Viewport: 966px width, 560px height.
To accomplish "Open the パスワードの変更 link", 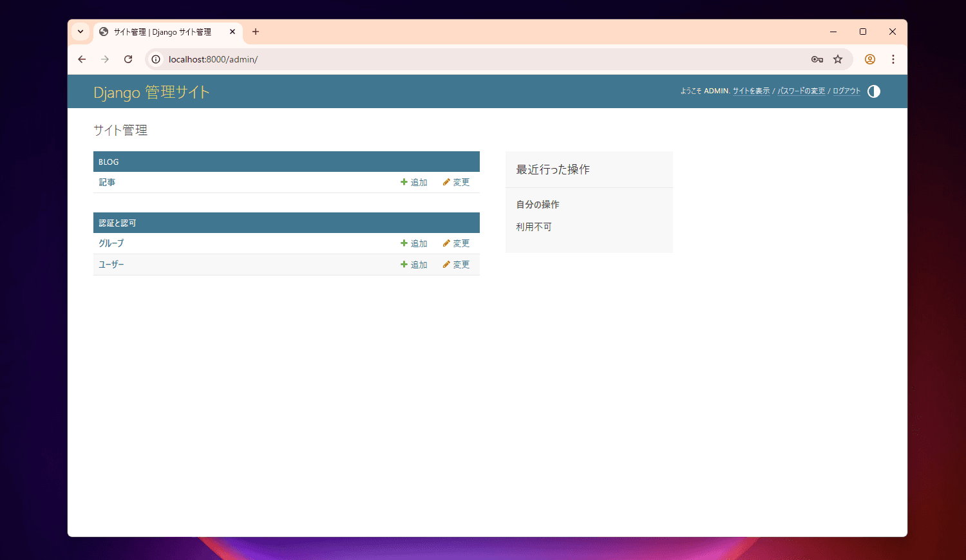I will [801, 91].
